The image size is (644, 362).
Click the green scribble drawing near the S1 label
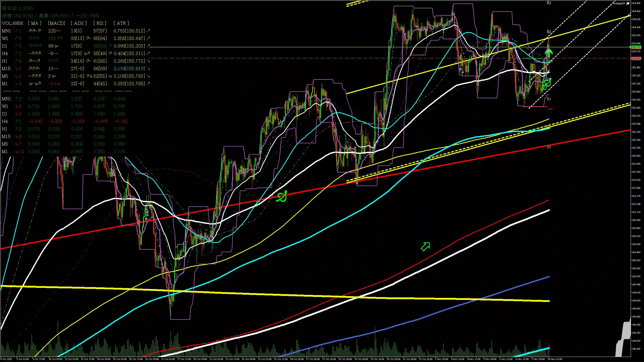click(x=547, y=84)
